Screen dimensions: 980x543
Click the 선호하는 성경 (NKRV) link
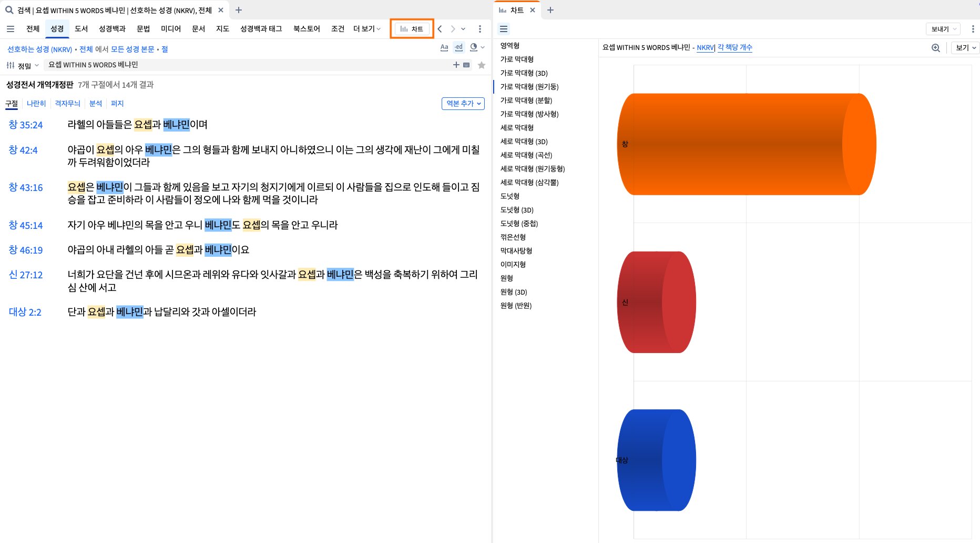point(39,49)
